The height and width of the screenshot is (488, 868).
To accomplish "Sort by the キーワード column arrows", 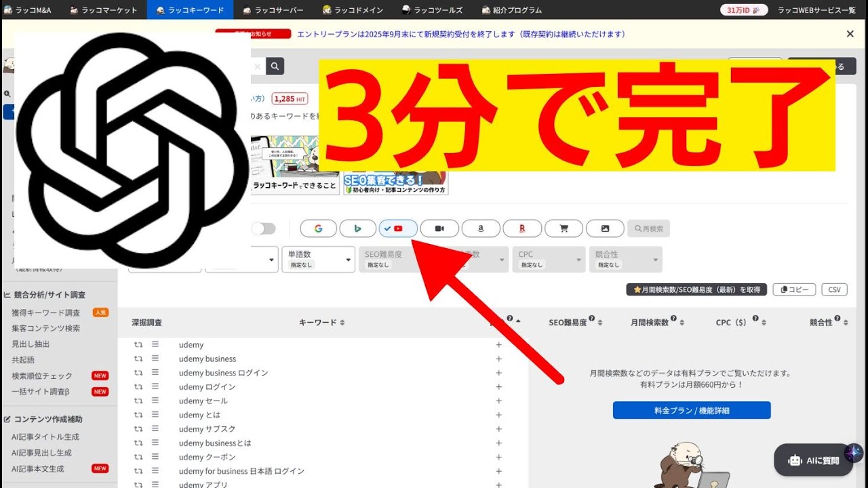I will (x=342, y=323).
